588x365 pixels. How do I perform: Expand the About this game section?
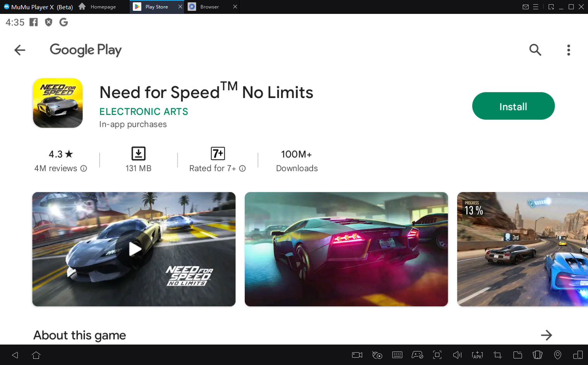(x=546, y=335)
